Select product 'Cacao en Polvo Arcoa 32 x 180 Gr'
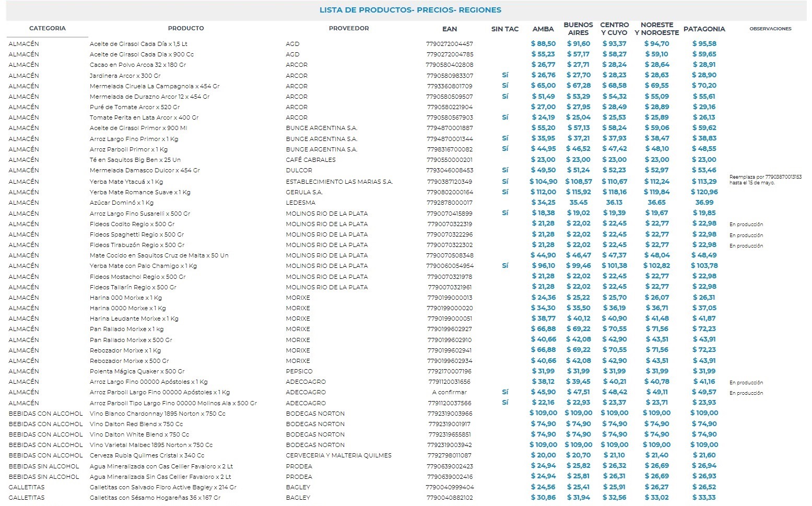Image resolution: width=812 pixels, height=506 pixels. tap(138, 65)
